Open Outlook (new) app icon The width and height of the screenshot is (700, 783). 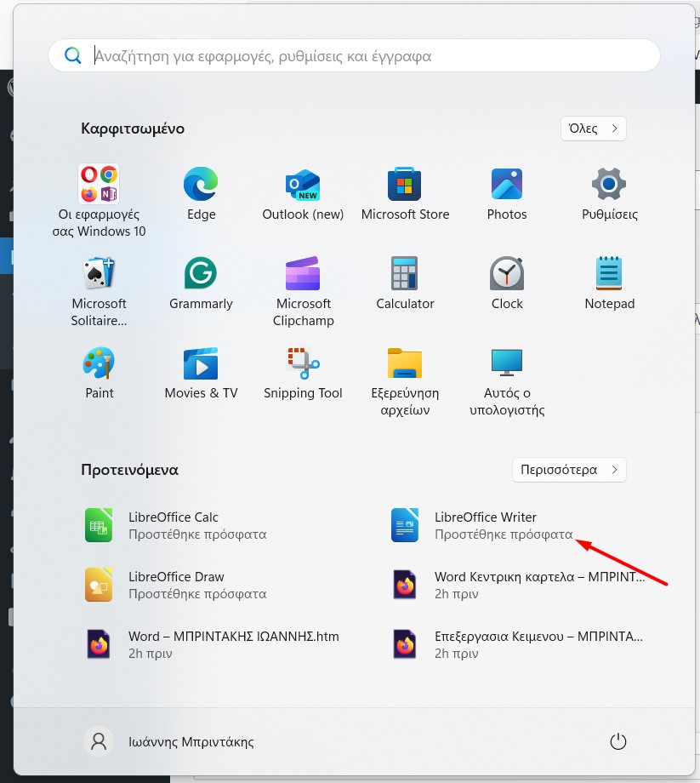[x=303, y=185]
